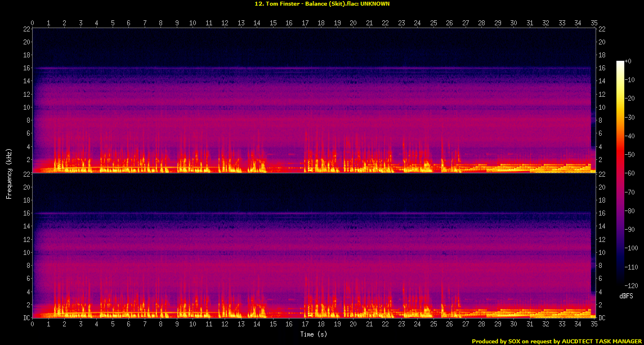Viewport: 644px width, 345px height.
Task: Click the "Time (s)" axis label
Action: 314,334
